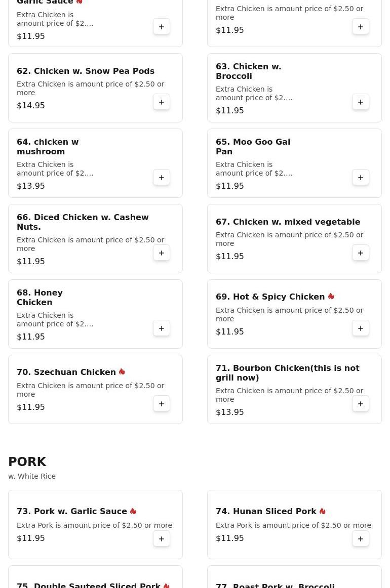Add 66. Diced Chicken w. Cashew Nuts
Image resolution: width=390 pixels, height=588 pixels.
pos(162,253)
